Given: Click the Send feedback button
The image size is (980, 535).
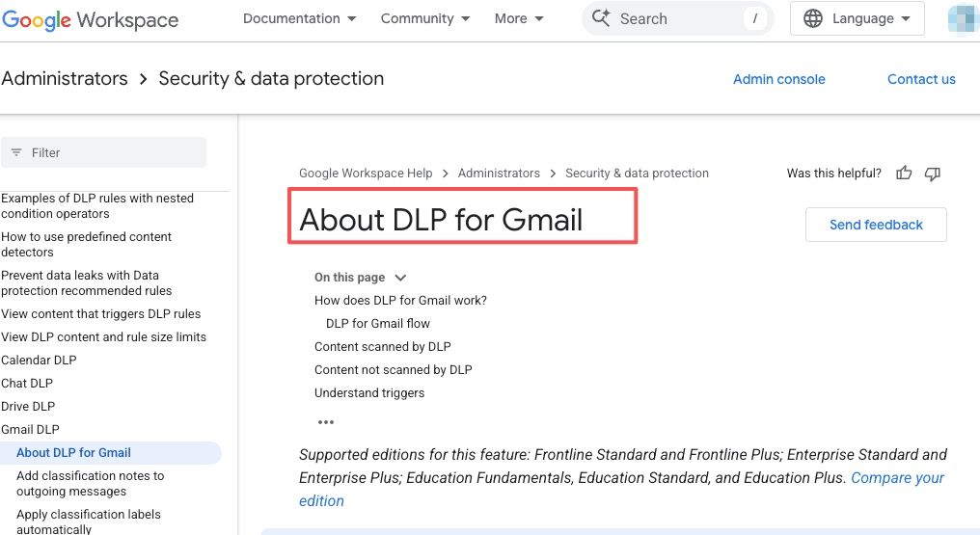Looking at the screenshot, I should click(x=876, y=225).
